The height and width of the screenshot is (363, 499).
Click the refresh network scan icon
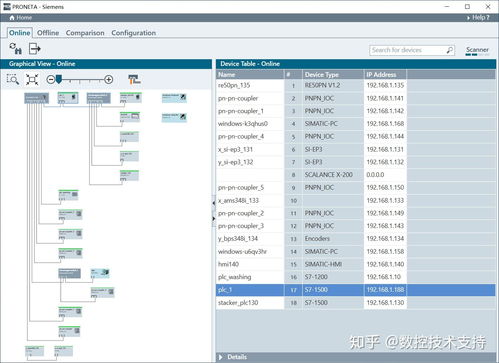[15, 49]
